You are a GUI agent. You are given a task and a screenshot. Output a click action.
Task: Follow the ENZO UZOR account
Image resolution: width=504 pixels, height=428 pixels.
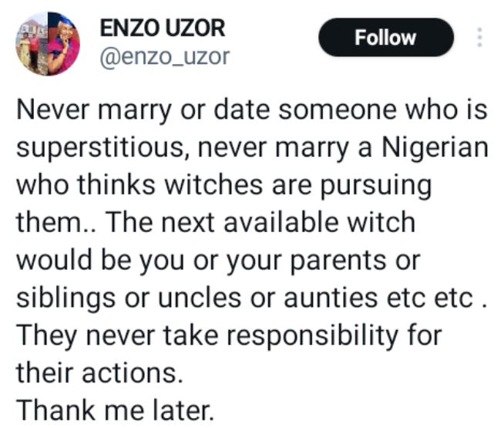(385, 38)
